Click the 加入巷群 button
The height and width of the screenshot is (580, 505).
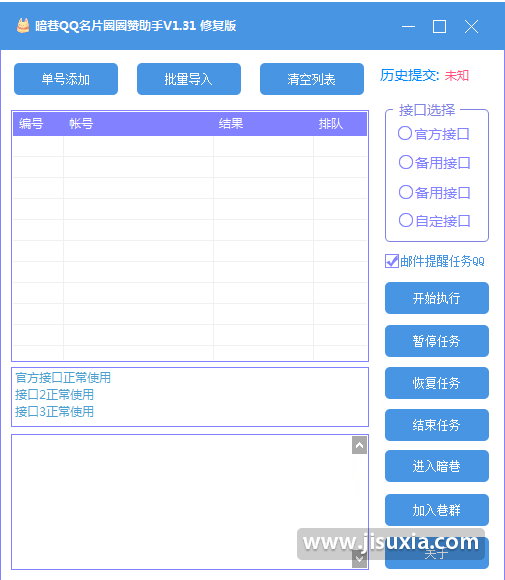[437, 510]
